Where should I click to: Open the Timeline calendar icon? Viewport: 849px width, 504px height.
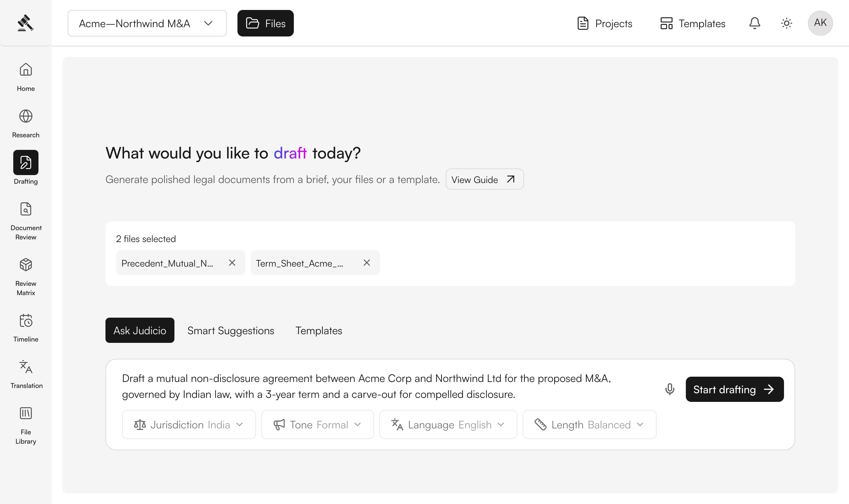26,321
